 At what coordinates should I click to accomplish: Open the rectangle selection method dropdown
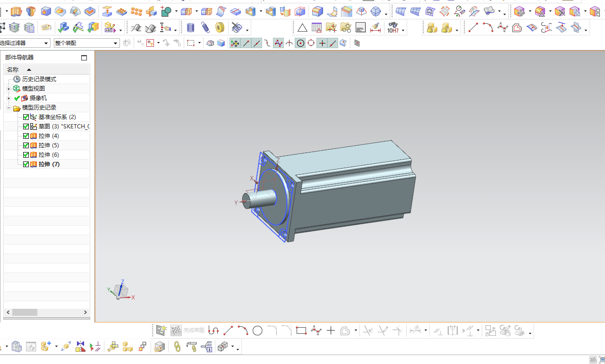(199, 43)
